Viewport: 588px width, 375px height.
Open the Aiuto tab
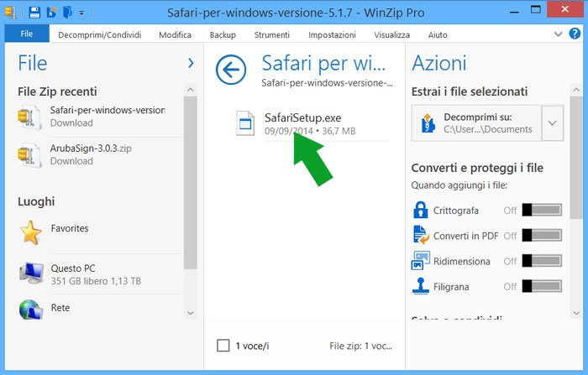tap(438, 35)
